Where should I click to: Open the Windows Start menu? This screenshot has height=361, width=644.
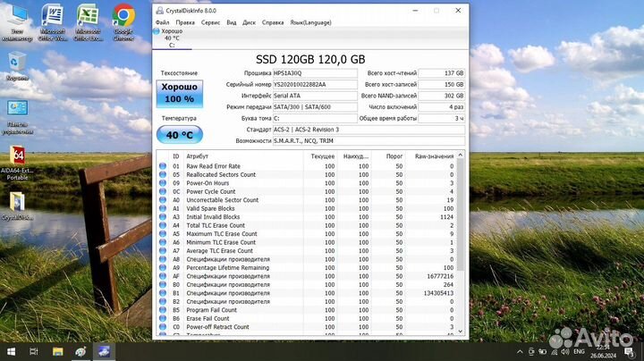point(11,351)
